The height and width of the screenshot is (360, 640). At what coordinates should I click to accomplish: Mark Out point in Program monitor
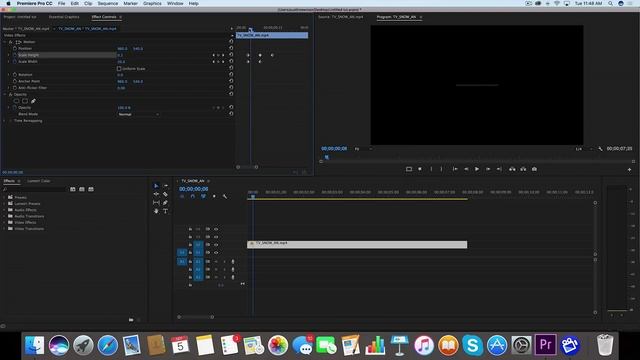[x=441, y=169]
